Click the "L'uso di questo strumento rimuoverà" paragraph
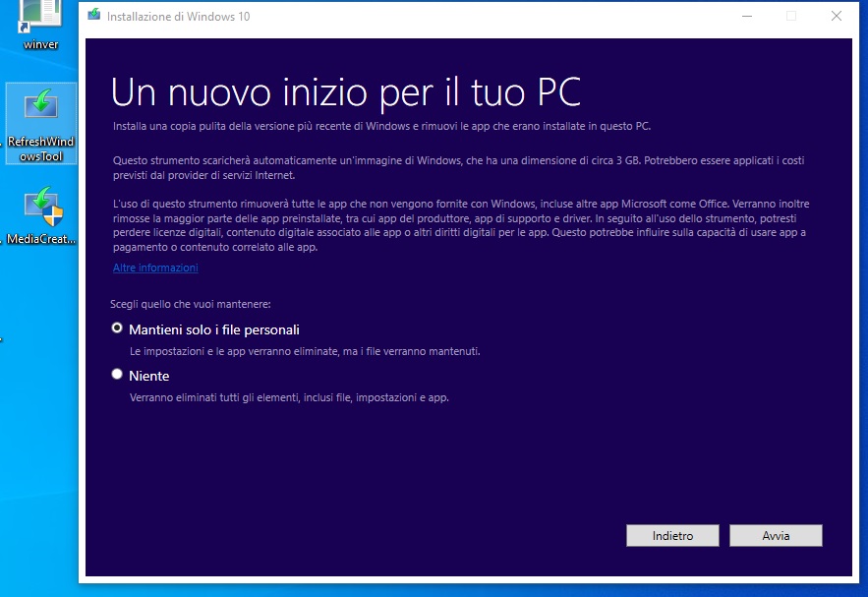The width and height of the screenshot is (868, 597). 461,225
